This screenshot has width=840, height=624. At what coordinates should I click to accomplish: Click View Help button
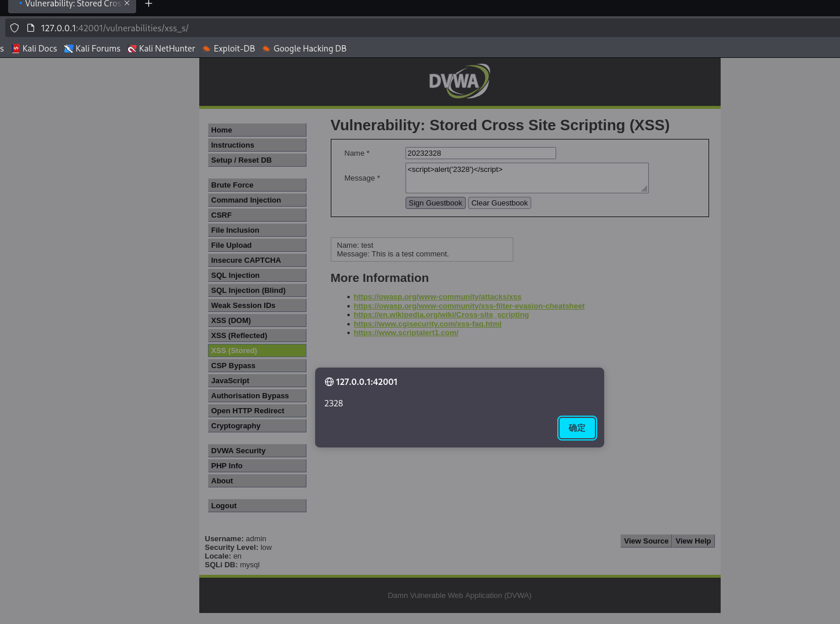(693, 541)
